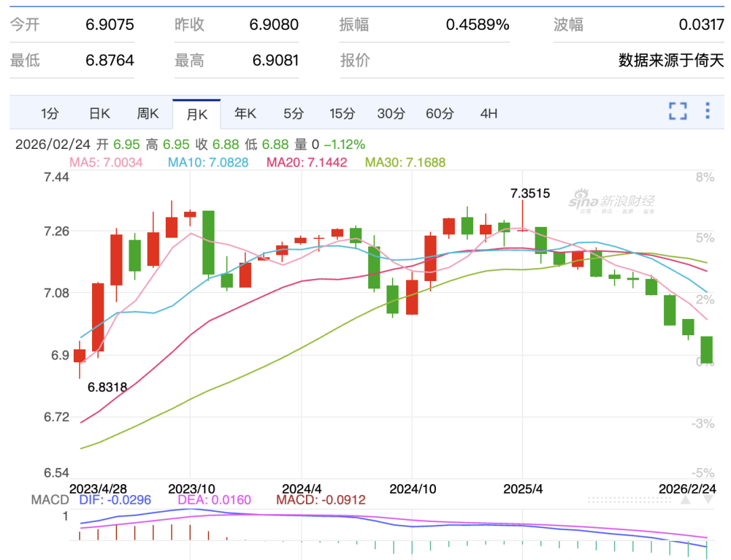This screenshot has width=731, height=560.
Task: Switch to the 周K tab
Action: [148, 113]
